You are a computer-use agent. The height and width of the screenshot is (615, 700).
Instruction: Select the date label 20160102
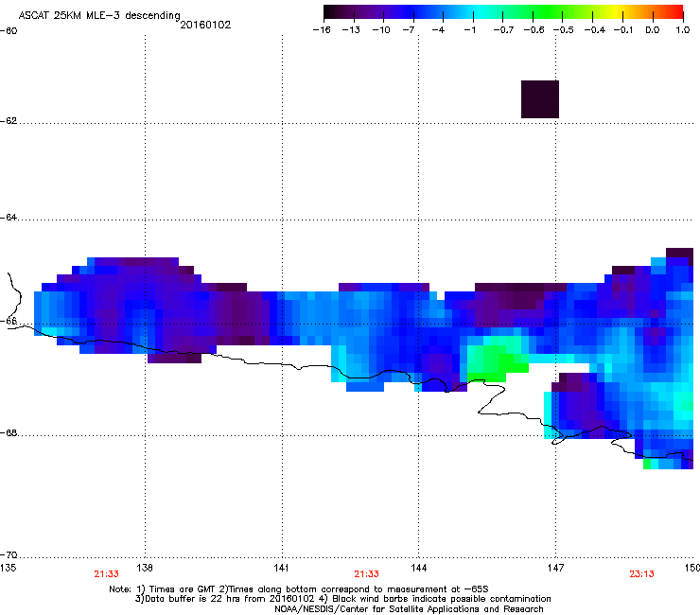[x=205, y=25]
